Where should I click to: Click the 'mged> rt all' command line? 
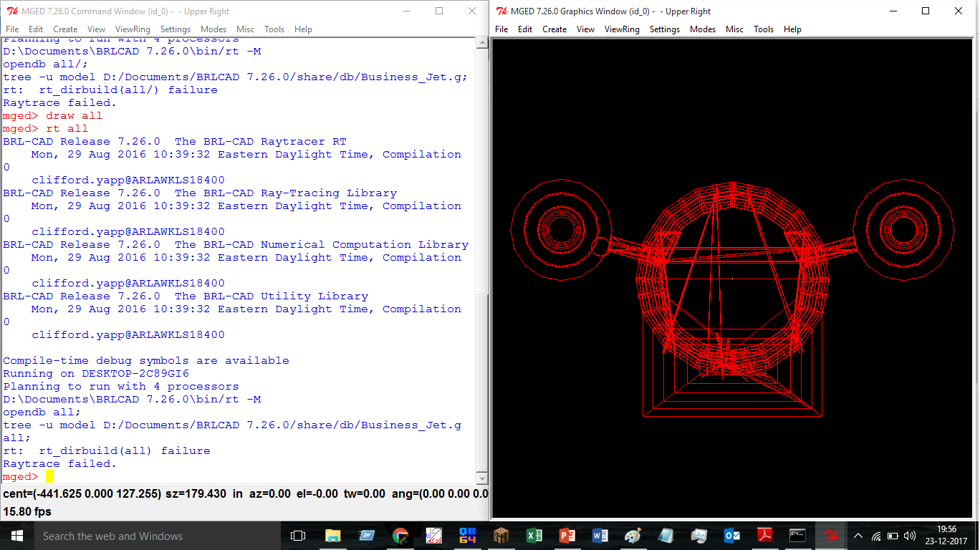[46, 129]
